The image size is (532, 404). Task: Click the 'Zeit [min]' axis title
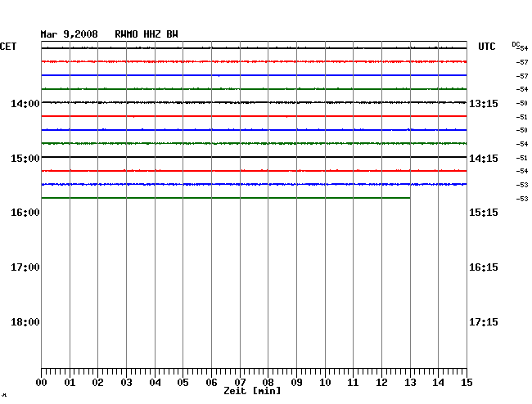[252, 391]
